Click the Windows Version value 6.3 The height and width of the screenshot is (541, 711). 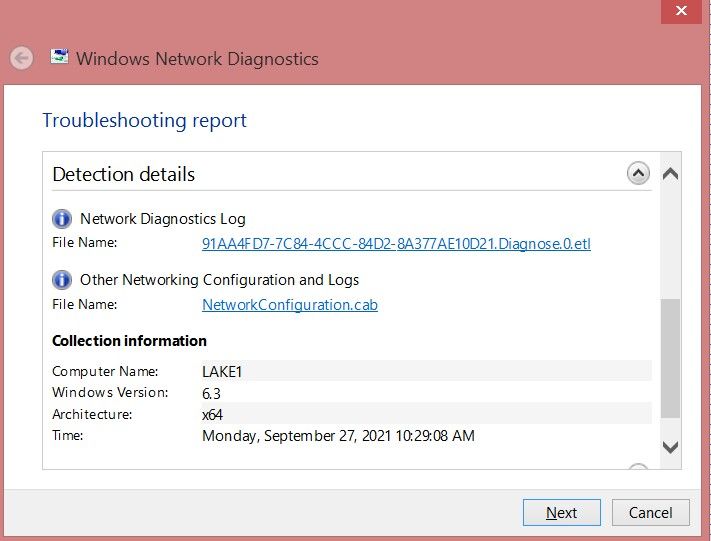pos(211,394)
